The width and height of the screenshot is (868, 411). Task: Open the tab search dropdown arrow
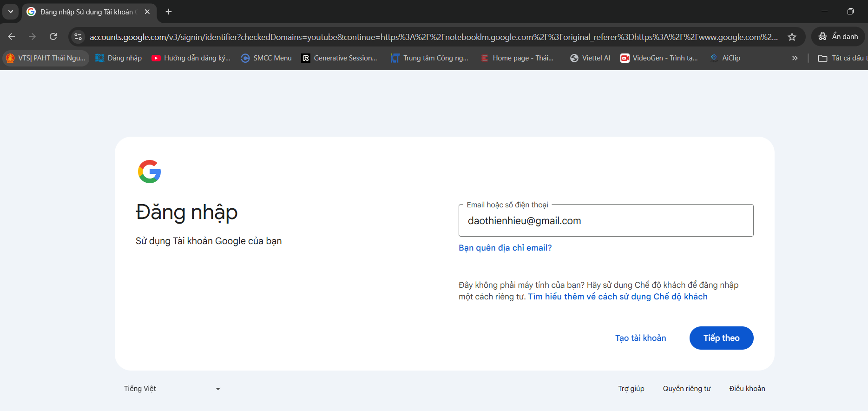click(11, 12)
